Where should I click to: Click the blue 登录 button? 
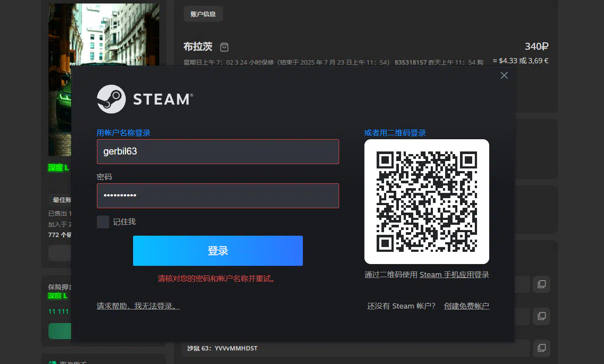pos(218,251)
